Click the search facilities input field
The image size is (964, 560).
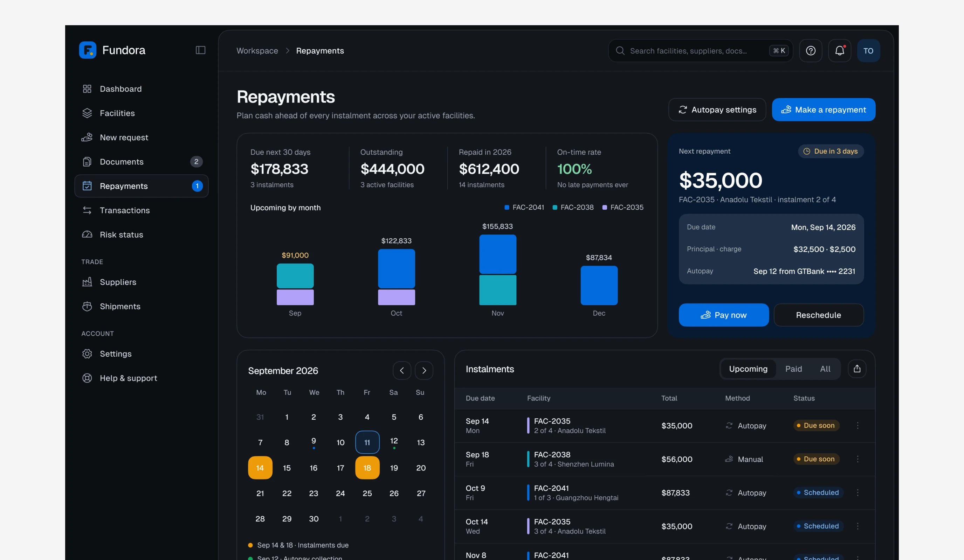(x=700, y=51)
